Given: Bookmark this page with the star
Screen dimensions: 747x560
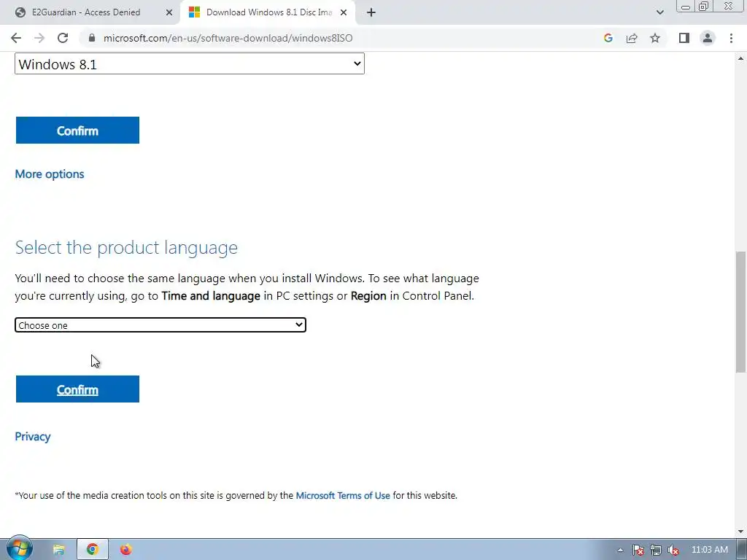Looking at the screenshot, I should pos(655,38).
